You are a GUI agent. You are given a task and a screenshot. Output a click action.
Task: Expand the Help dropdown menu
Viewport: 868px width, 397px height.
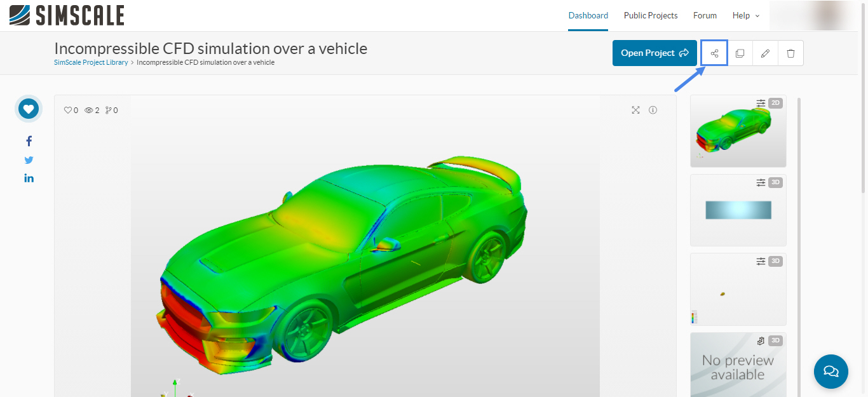(x=746, y=15)
